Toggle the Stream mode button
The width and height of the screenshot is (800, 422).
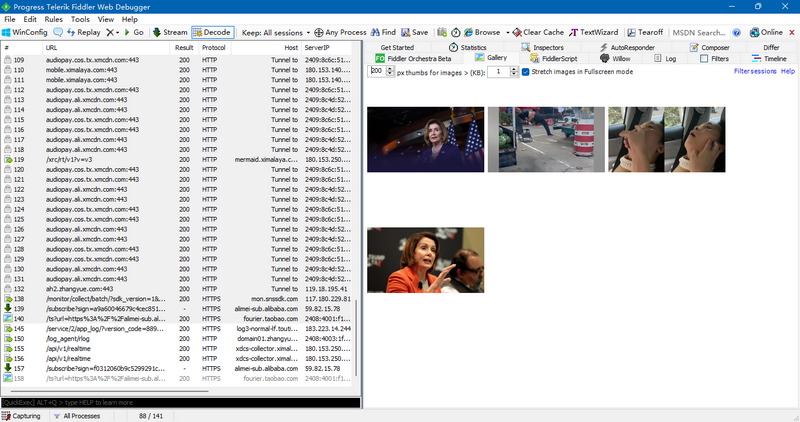169,32
